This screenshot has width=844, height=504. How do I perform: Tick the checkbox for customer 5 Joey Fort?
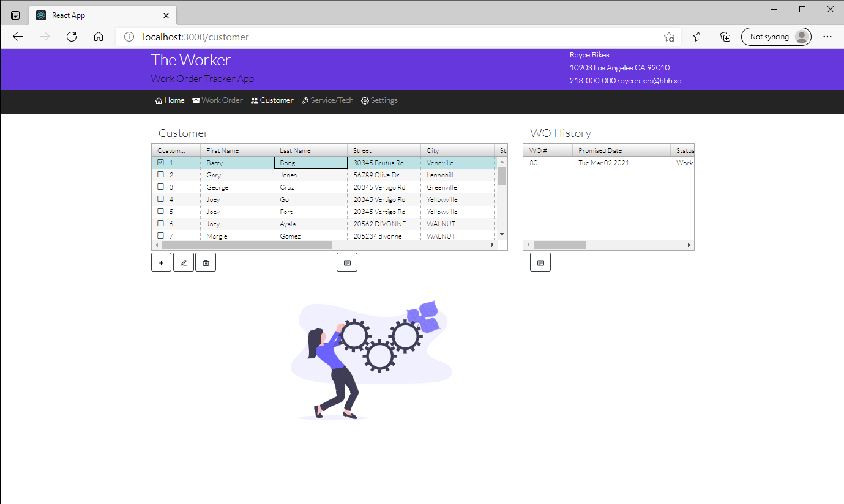click(160, 212)
